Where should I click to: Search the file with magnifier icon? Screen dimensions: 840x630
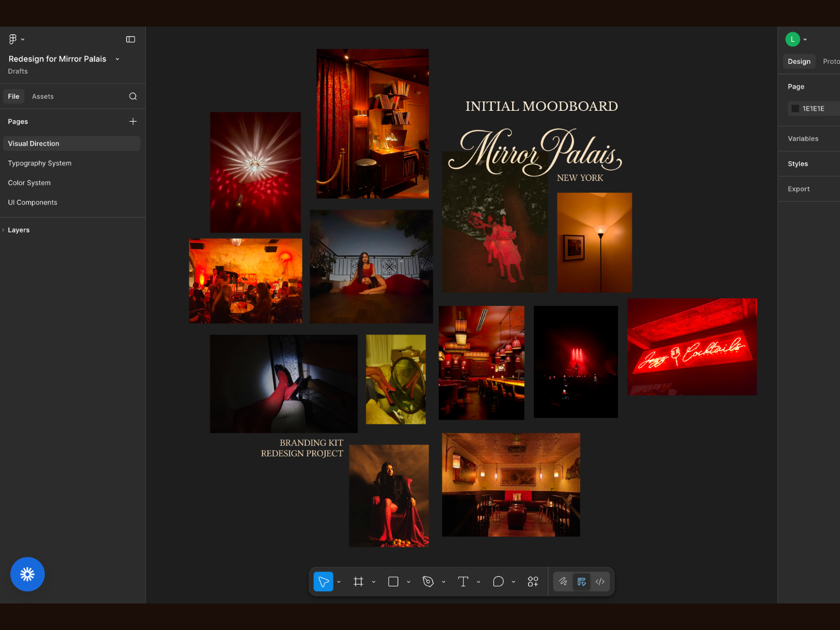[133, 96]
